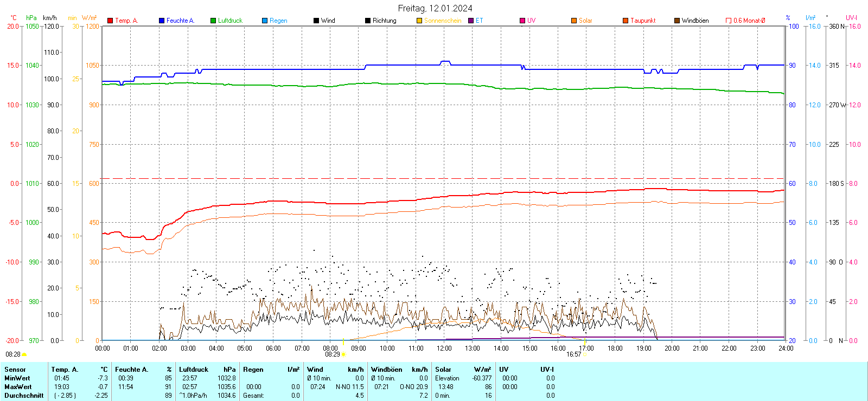Viewport: 868px width, 401px height.
Task: Click the brown Windböen legend square
Action: [x=677, y=21]
